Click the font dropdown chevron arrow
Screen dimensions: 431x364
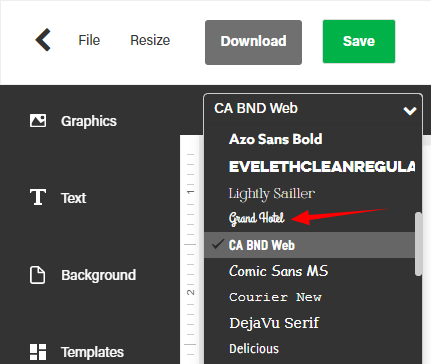[x=410, y=111]
